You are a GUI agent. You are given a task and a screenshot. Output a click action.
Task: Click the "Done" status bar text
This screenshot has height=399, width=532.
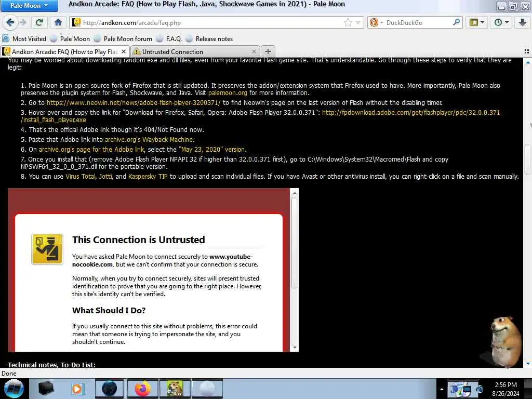(9, 374)
